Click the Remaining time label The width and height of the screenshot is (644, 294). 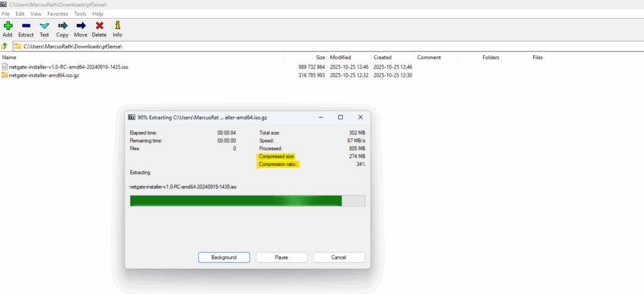point(146,141)
